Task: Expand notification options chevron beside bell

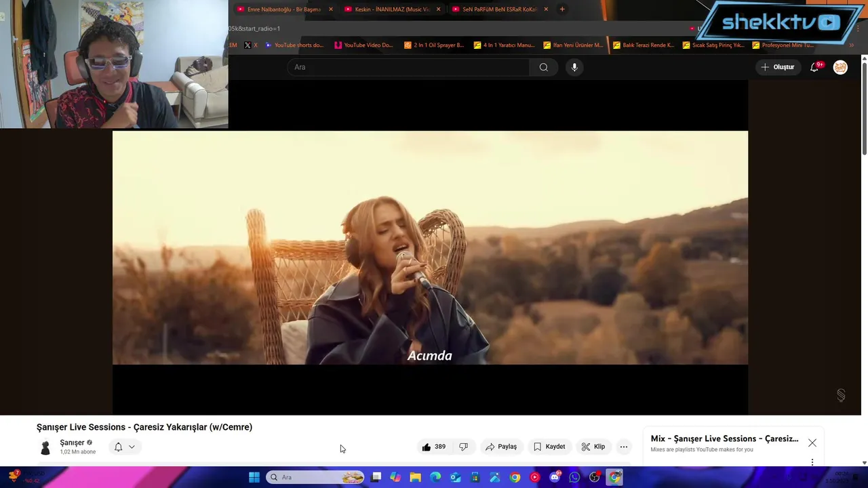Action: click(x=132, y=447)
